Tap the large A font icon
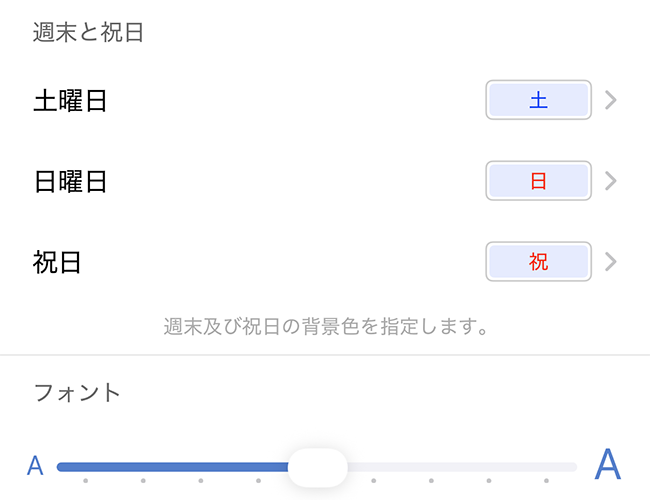This screenshot has height=500, width=650. [x=608, y=465]
